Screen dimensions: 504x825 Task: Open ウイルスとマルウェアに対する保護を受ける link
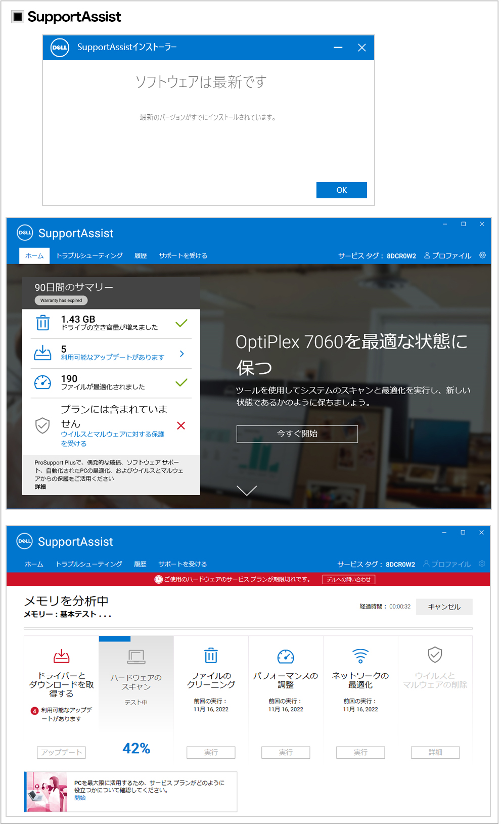click(x=113, y=439)
